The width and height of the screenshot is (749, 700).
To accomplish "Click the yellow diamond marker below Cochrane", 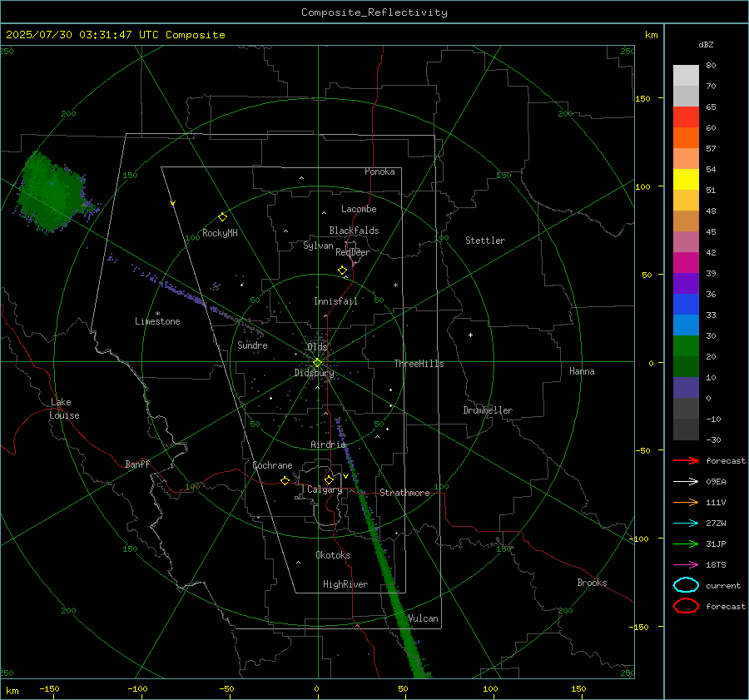I will pyautogui.click(x=285, y=481).
